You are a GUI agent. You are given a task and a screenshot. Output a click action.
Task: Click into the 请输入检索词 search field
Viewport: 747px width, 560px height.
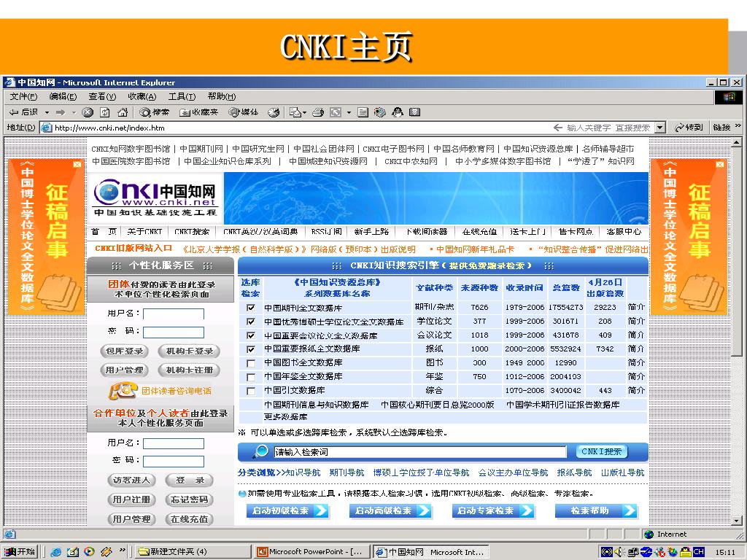click(x=419, y=452)
